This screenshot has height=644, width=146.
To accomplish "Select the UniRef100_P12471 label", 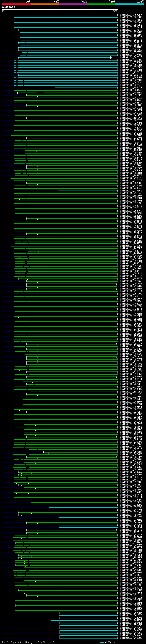I will (131, 502).
